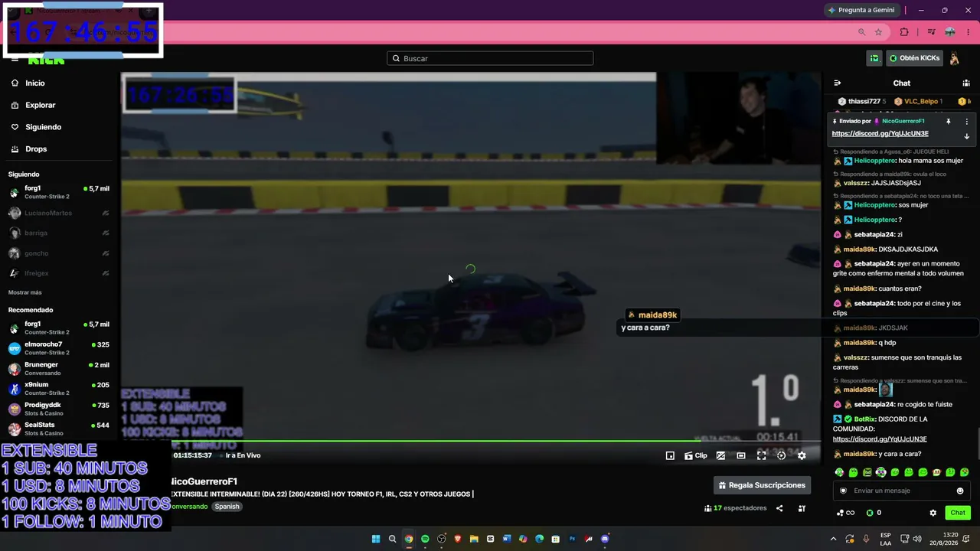Open the Drops page
The height and width of the screenshot is (551, 980).
click(x=29, y=148)
